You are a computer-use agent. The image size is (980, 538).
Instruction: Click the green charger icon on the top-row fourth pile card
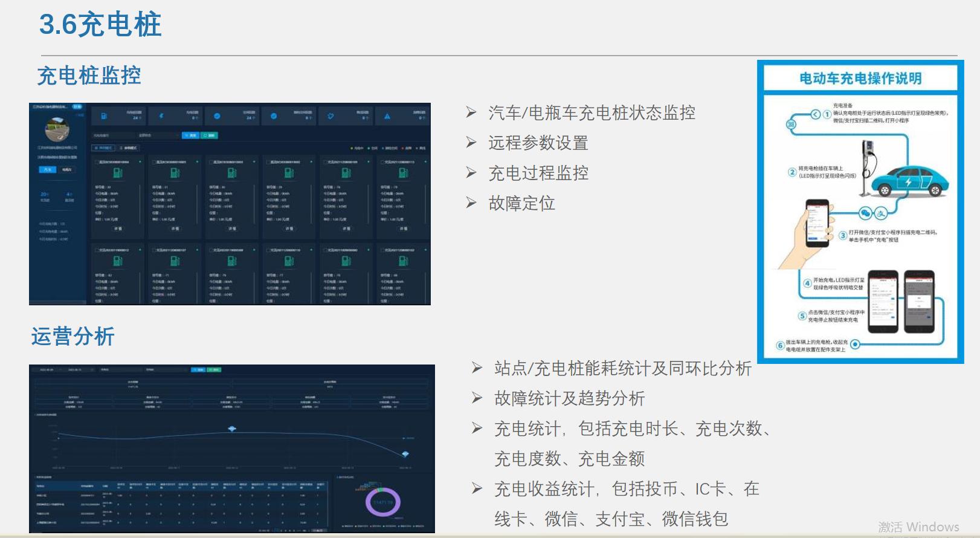(289, 173)
